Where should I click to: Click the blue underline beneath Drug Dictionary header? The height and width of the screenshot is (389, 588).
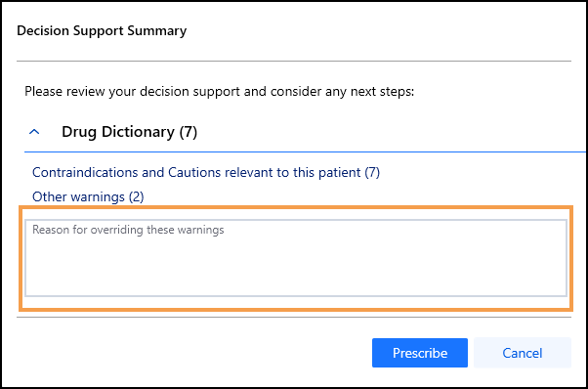pos(305,151)
